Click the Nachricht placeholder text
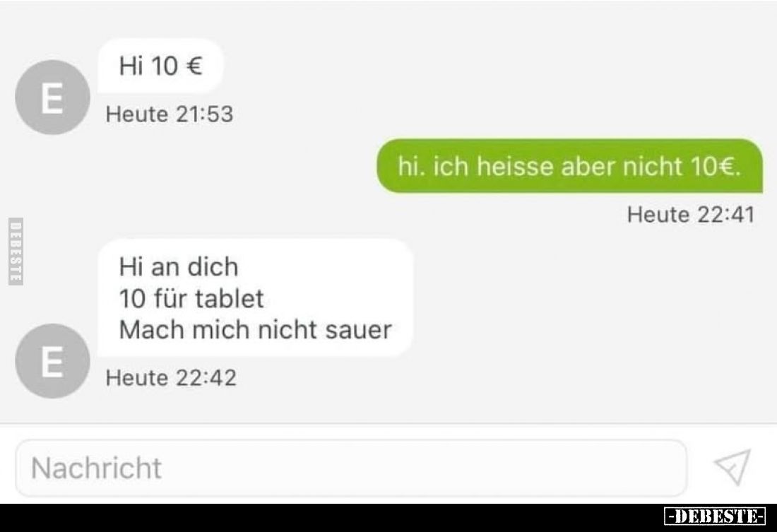This screenshot has width=777, height=532. coord(96,468)
